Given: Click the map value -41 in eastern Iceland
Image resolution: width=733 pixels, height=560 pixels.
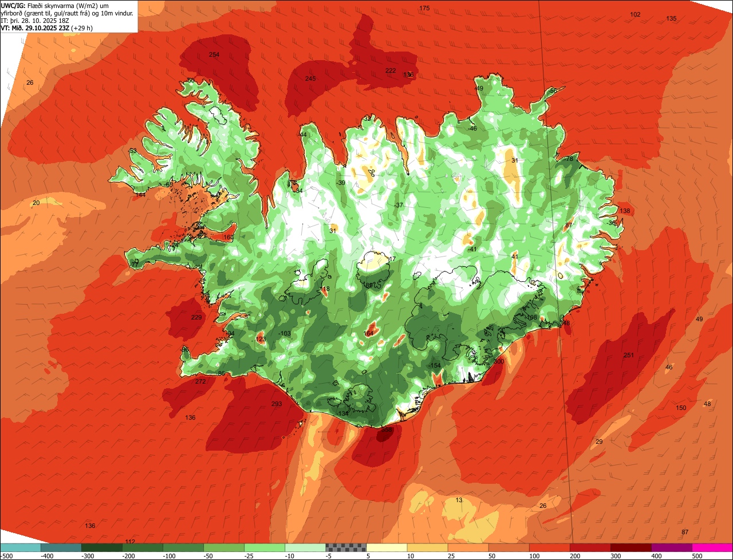Looking at the screenshot, I should [472, 249].
